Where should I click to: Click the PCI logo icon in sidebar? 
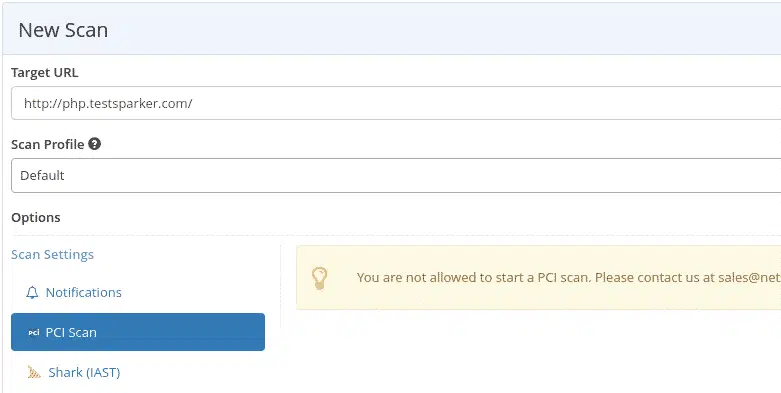[34, 332]
